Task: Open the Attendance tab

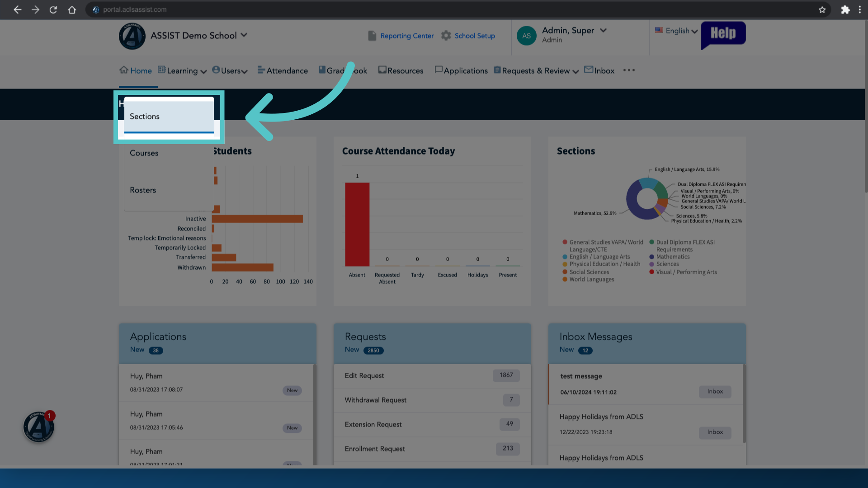Action: pyautogui.click(x=283, y=70)
